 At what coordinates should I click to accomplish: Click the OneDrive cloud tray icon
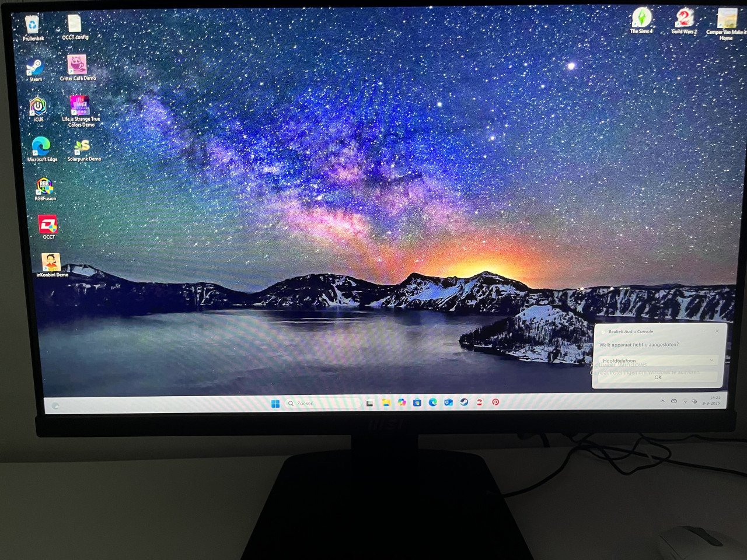click(674, 401)
